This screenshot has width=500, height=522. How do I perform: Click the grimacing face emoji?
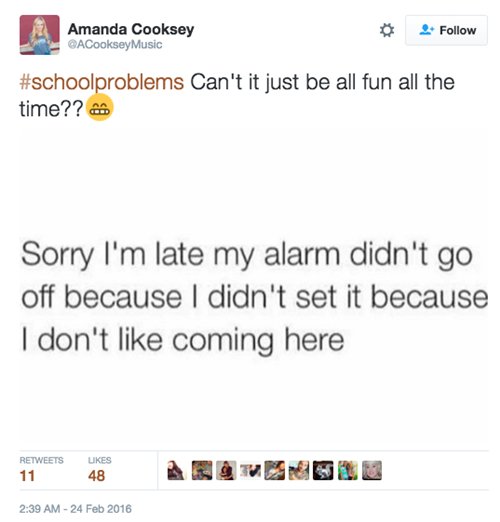[100, 107]
